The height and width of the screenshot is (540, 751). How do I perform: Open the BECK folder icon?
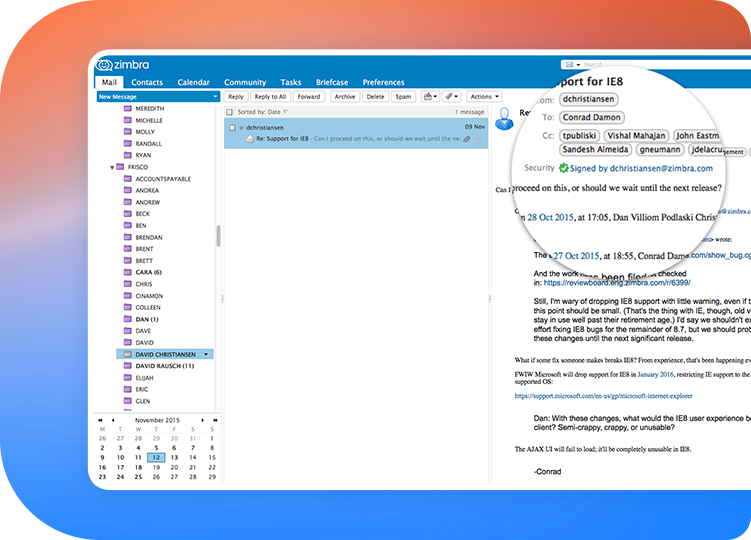[127, 213]
